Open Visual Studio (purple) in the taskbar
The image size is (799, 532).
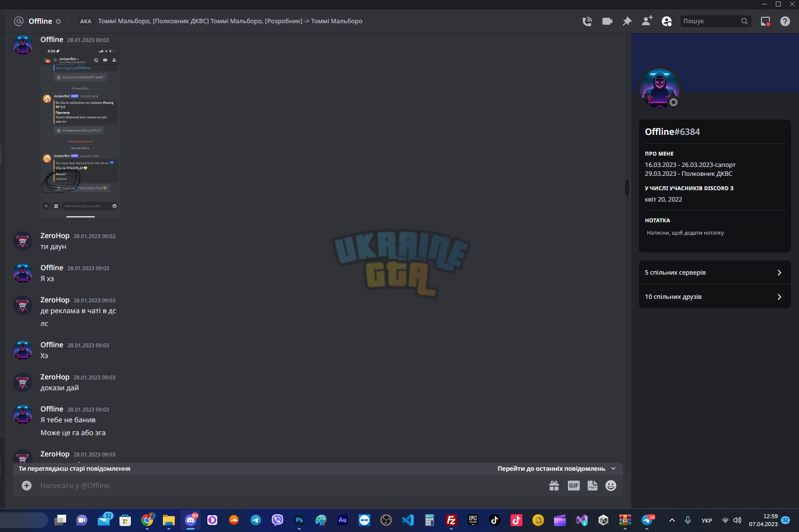pyautogui.click(x=582, y=520)
